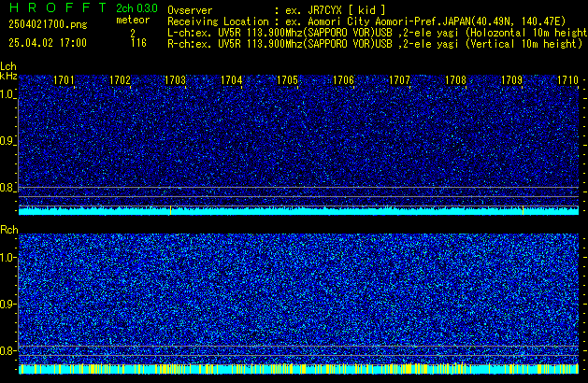The height and width of the screenshot is (383, 588).
Task: Click time marker 1701 in Lch spectrogram
Action: tap(64, 80)
